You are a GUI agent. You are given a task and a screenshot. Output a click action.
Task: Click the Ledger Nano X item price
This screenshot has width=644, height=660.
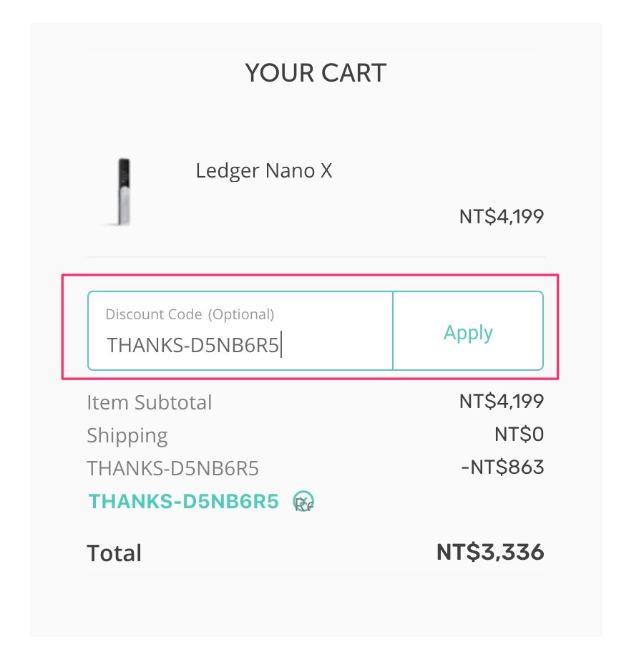(501, 216)
